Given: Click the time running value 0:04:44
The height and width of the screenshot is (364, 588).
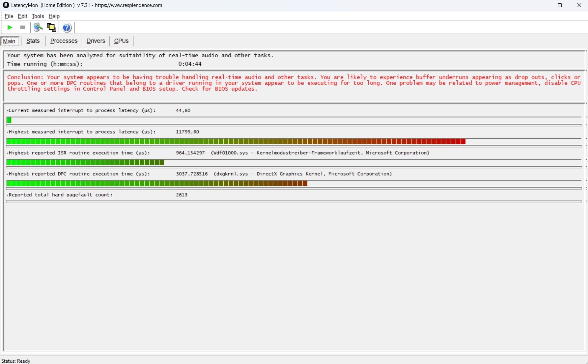Looking at the screenshot, I should (x=190, y=64).
